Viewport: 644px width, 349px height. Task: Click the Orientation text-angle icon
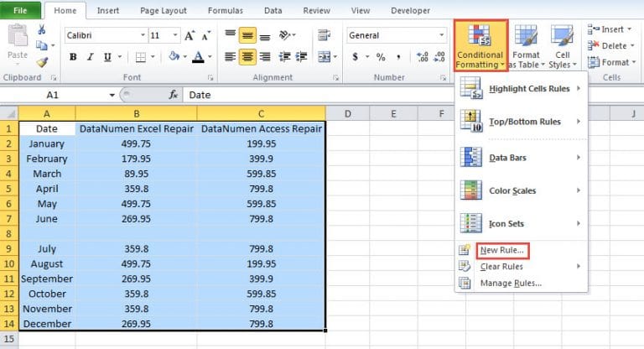[x=285, y=35]
